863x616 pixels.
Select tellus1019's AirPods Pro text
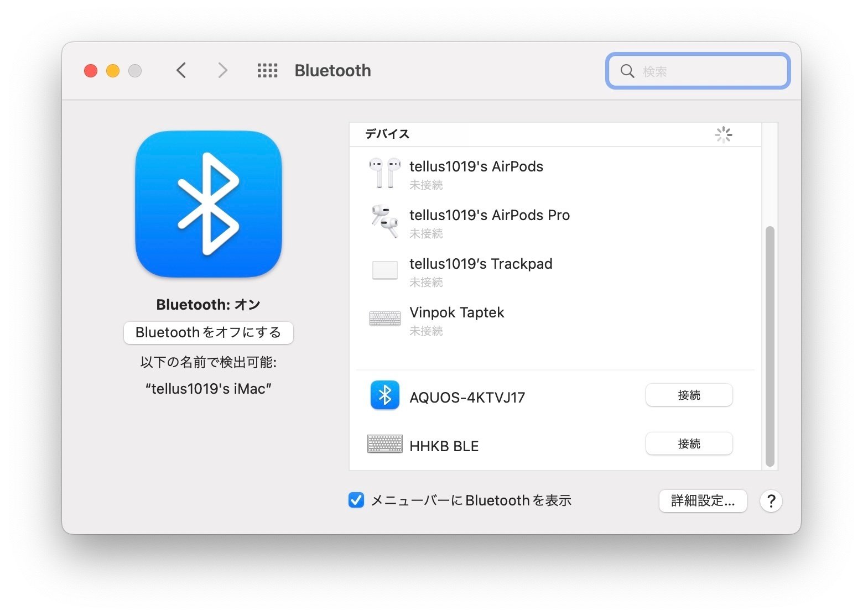(x=490, y=215)
